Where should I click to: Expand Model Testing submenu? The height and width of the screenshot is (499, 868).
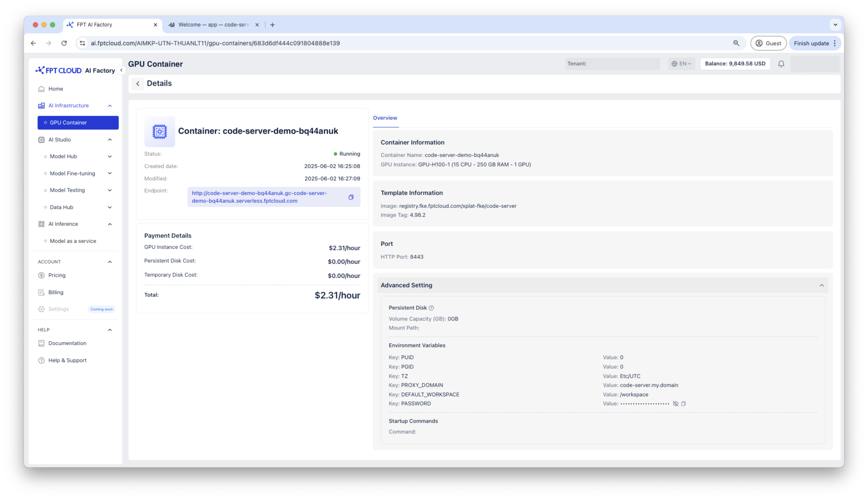coord(110,190)
